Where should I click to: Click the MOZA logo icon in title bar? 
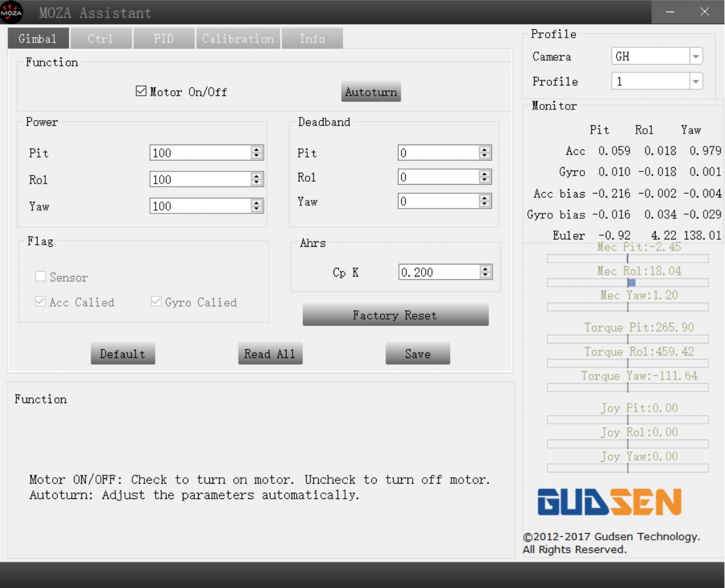tap(11, 12)
